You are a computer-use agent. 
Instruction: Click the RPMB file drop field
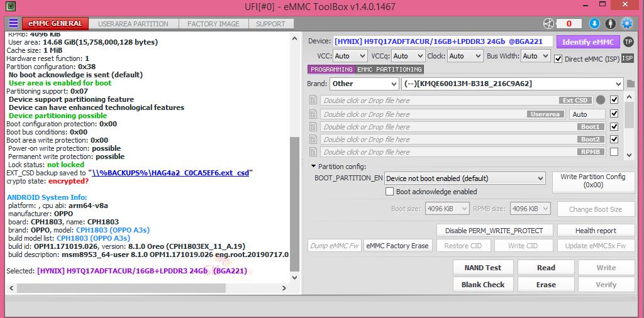tap(462, 152)
